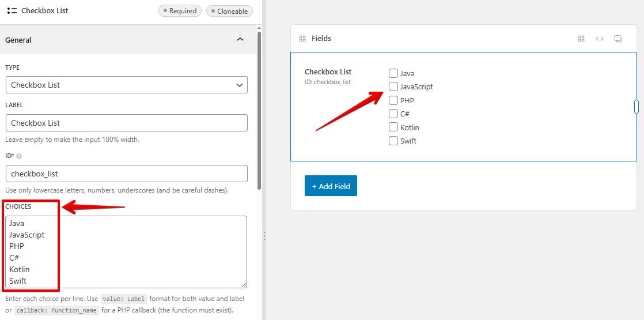Open the Type dropdown showing Checkbox List
Image resolution: width=644 pixels, height=320 pixels.
click(x=127, y=85)
